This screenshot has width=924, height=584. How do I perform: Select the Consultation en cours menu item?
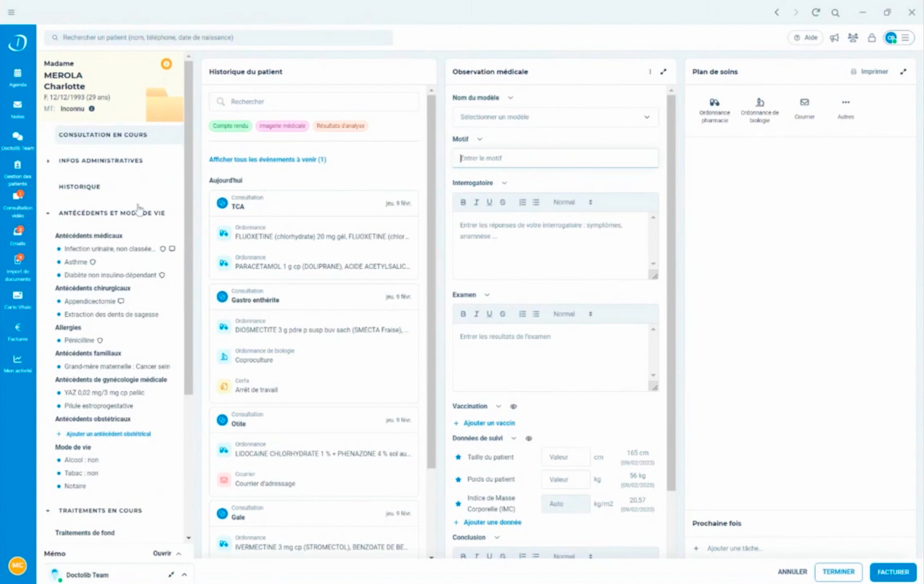pyautogui.click(x=103, y=135)
